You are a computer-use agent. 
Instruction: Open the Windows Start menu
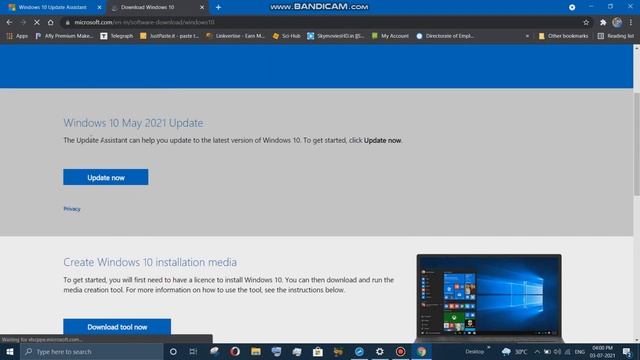pos(10,351)
